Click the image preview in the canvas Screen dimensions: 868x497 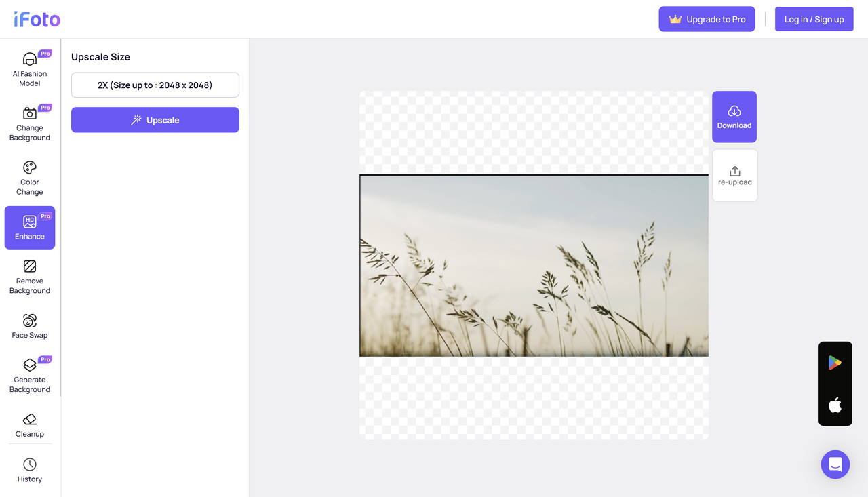tap(534, 264)
